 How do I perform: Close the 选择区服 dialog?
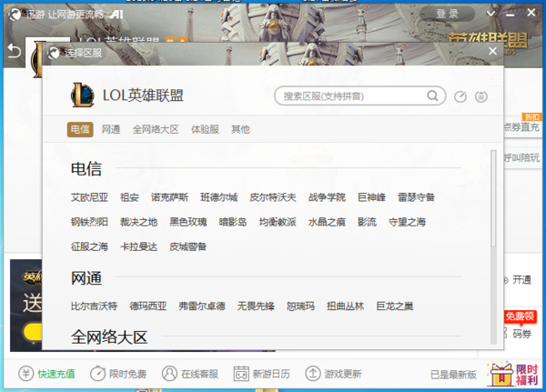pyautogui.click(x=492, y=51)
